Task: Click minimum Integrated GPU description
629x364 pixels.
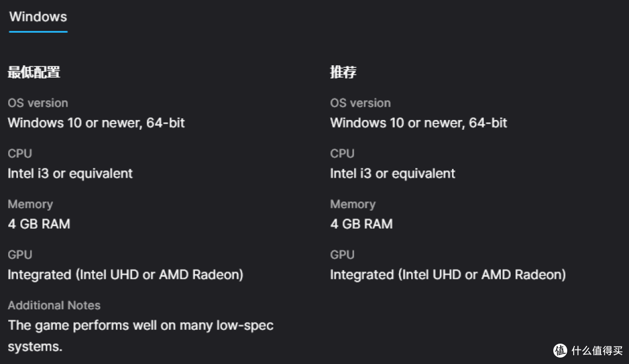Action: coord(126,275)
